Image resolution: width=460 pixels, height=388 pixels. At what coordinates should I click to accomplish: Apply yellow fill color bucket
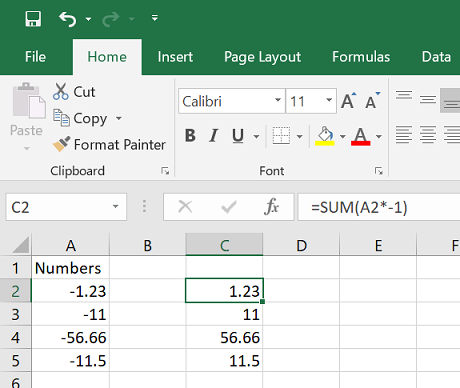click(x=325, y=136)
